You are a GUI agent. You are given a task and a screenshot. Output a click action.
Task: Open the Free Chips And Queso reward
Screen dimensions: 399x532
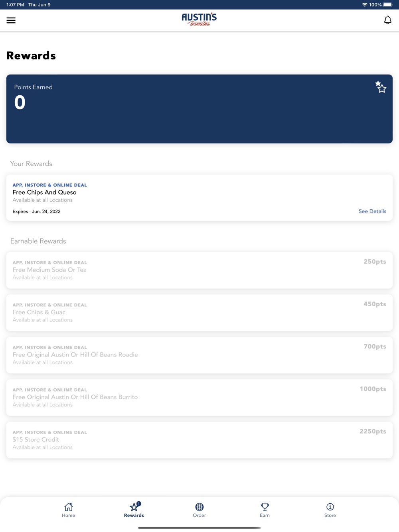click(x=199, y=197)
